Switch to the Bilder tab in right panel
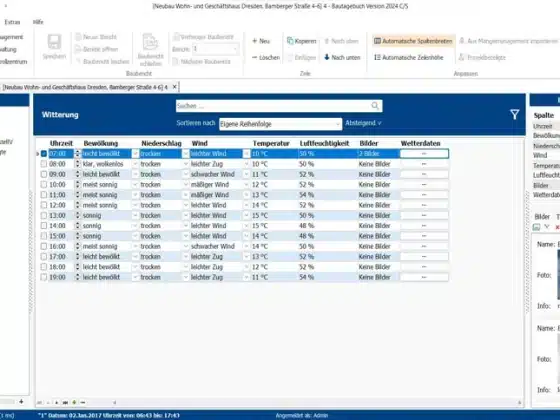 coord(542,217)
